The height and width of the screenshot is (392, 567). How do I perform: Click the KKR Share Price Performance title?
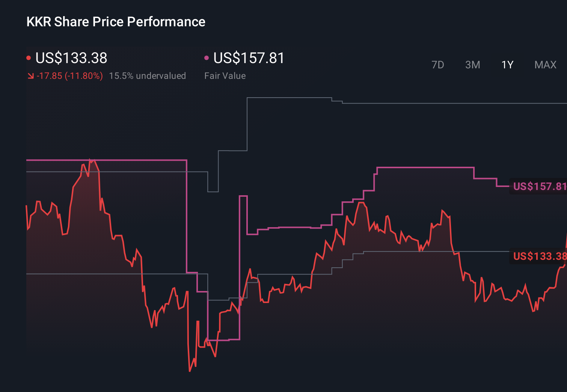pos(116,22)
